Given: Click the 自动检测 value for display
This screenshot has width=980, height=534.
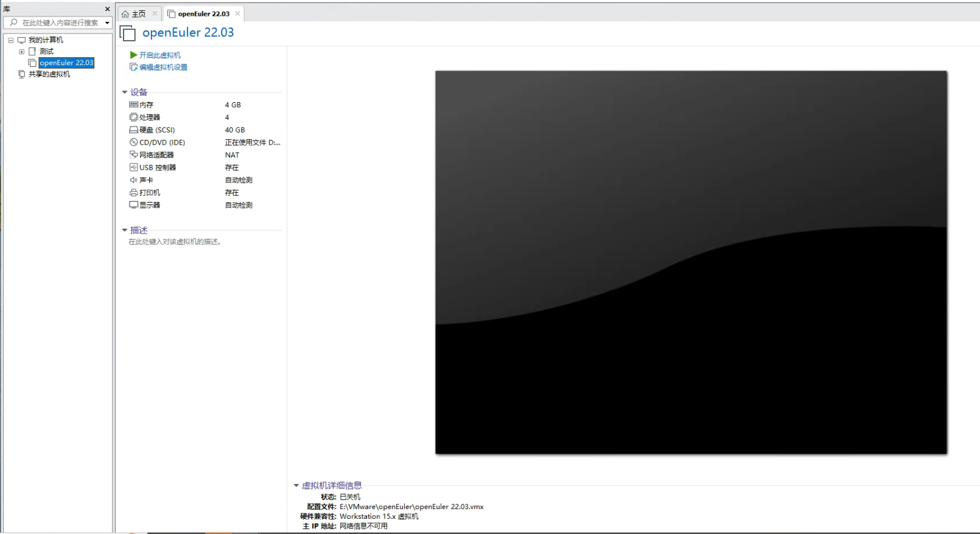Looking at the screenshot, I should (239, 205).
